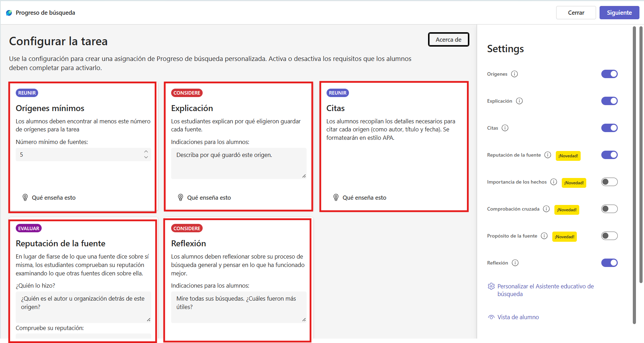Open info icon for Comprobación cruzada
Viewport: 644px width, 343px height.
pos(546,209)
